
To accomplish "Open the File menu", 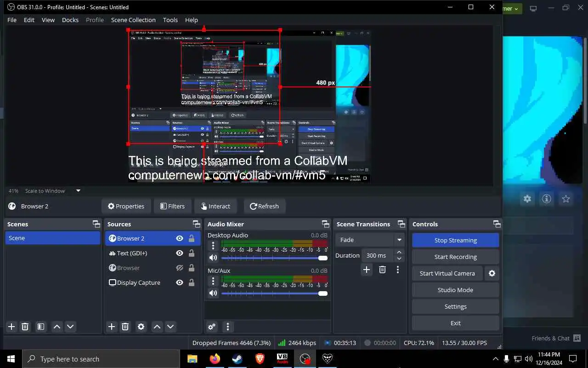I will tap(12, 20).
